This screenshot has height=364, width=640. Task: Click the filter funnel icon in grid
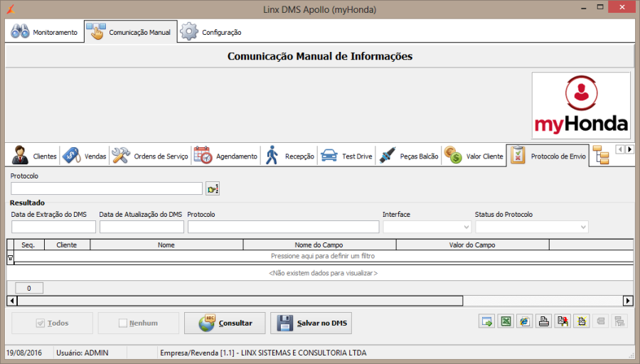tap(10, 258)
